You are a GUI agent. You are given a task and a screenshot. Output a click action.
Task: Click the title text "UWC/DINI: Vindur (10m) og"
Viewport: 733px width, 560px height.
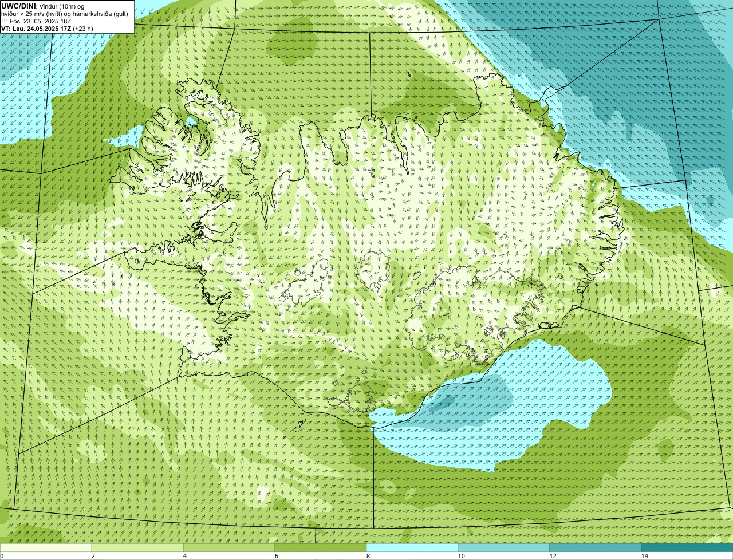pyautogui.click(x=42, y=6)
